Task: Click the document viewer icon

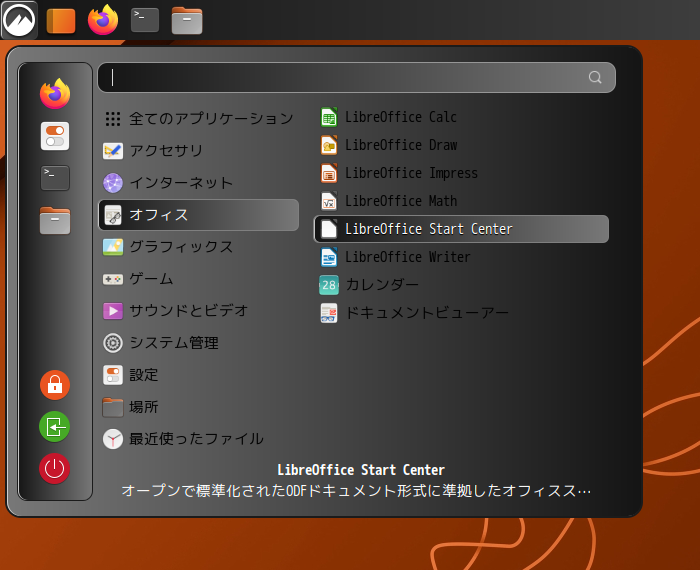Action: 329,313
